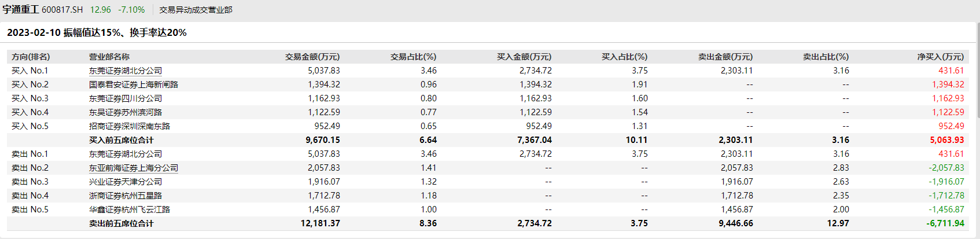Click the 营业部名称 column header
Image resolution: width=980 pixels, height=239 pixels.
coord(109,57)
